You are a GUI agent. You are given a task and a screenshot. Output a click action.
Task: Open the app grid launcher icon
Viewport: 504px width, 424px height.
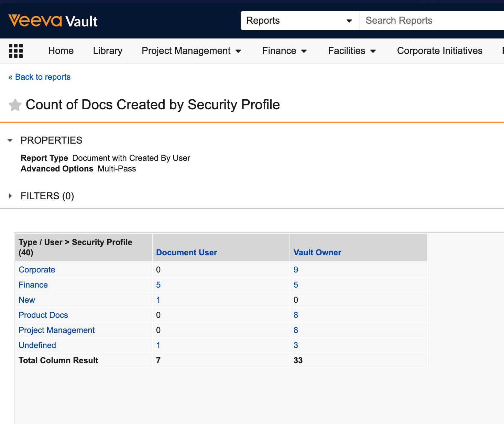click(16, 51)
